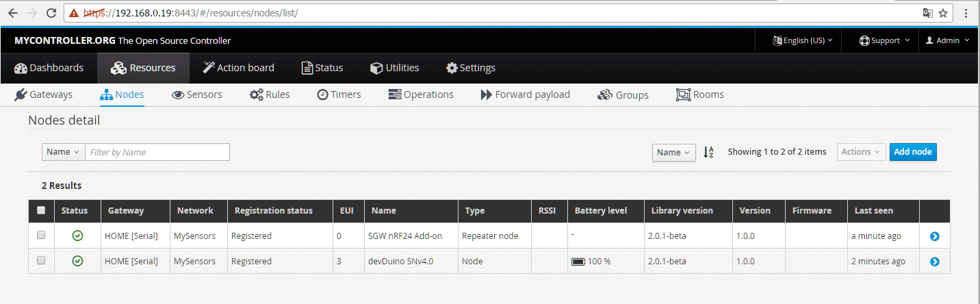
Task: Open the Settings menu
Action: click(x=471, y=68)
